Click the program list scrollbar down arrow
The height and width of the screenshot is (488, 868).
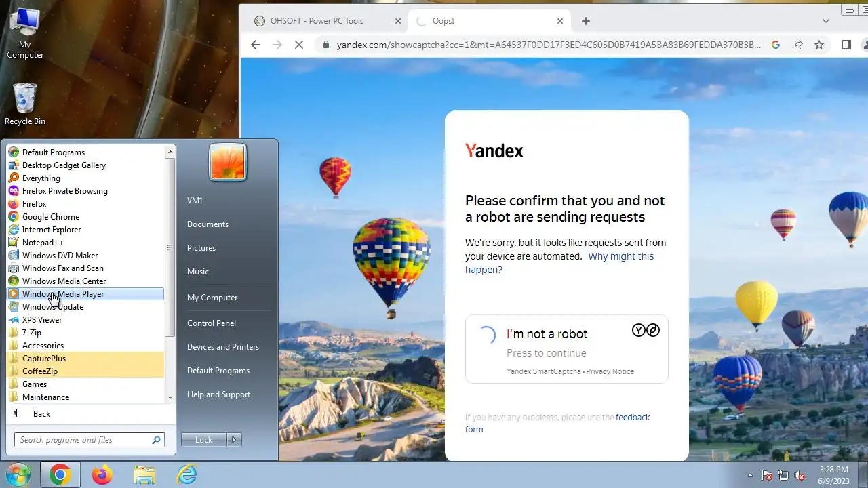(x=170, y=397)
